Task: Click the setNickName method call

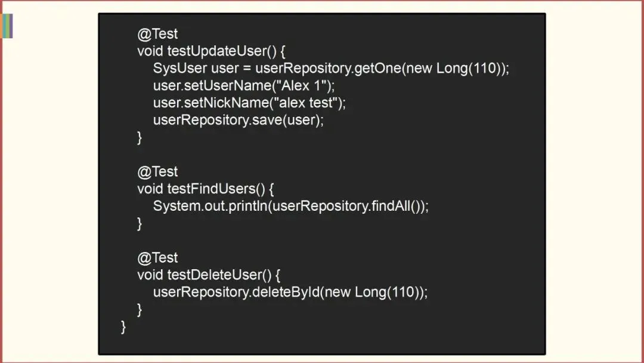Action: [216, 103]
